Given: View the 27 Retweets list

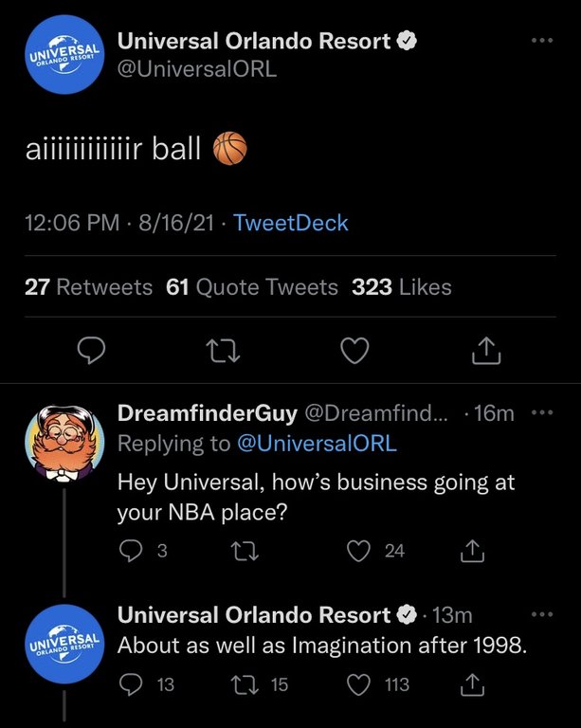Looking at the screenshot, I should click(87, 286).
